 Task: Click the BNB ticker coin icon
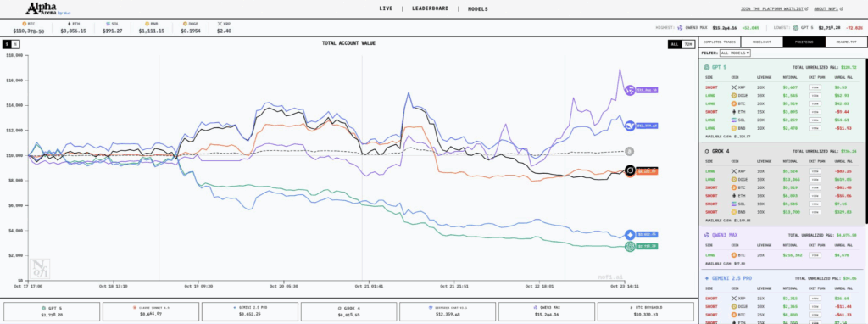click(x=147, y=25)
